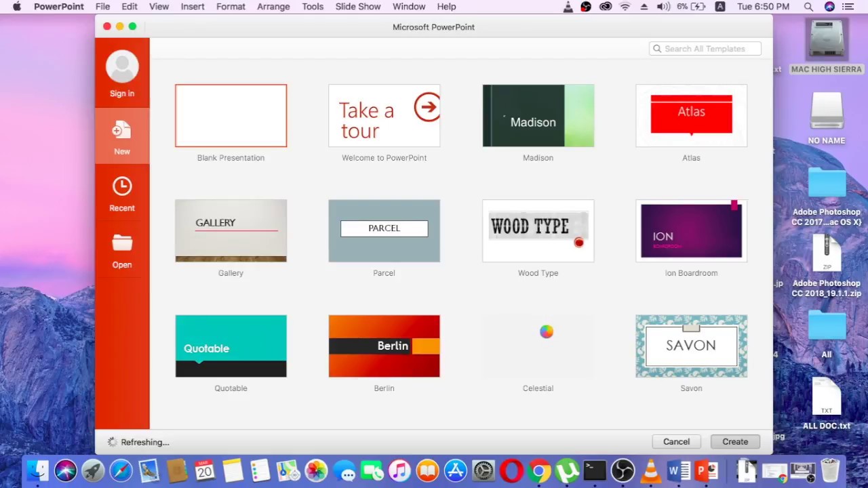868x488 pixels.
Task: Open the Help menu
Action: (x=446, y=7)
